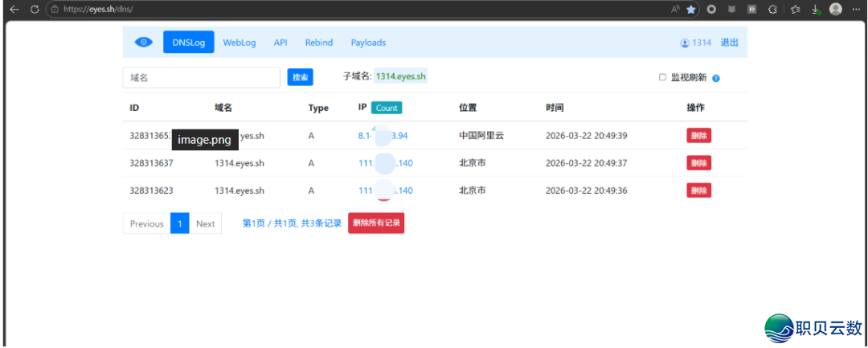Click the Next pagination button
The height and width of the screenshot is (348, 868).
(x=206, y=224)
